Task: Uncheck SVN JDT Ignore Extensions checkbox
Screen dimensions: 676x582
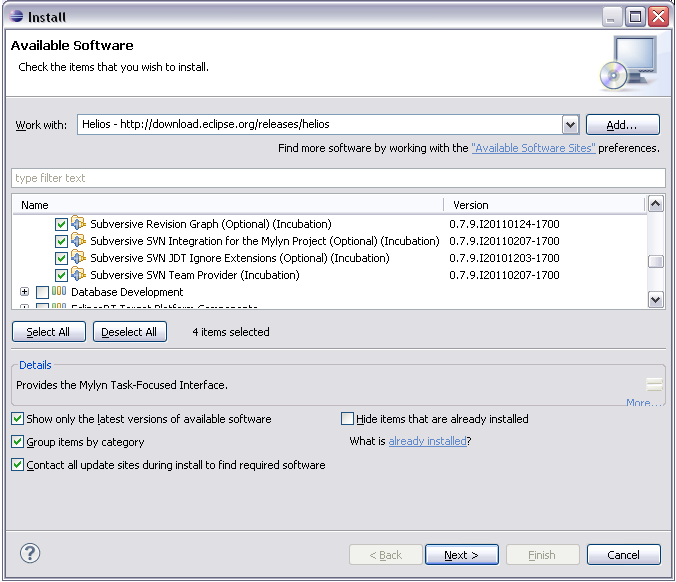Action: pyautogui.click(x=61, y=258)
